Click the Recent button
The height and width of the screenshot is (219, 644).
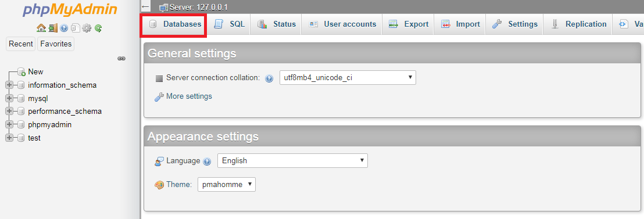21,44
